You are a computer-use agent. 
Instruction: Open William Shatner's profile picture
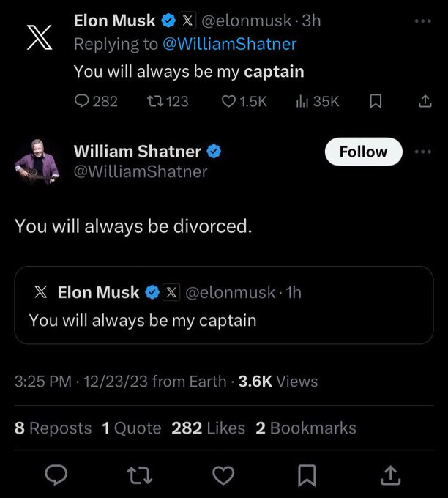37,161
